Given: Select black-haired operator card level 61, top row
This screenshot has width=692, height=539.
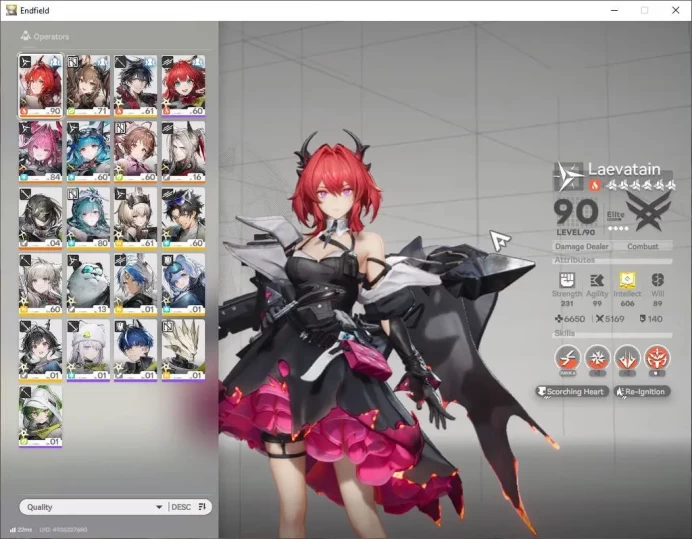Looking at the screenshot, I should tap(135, 86).
